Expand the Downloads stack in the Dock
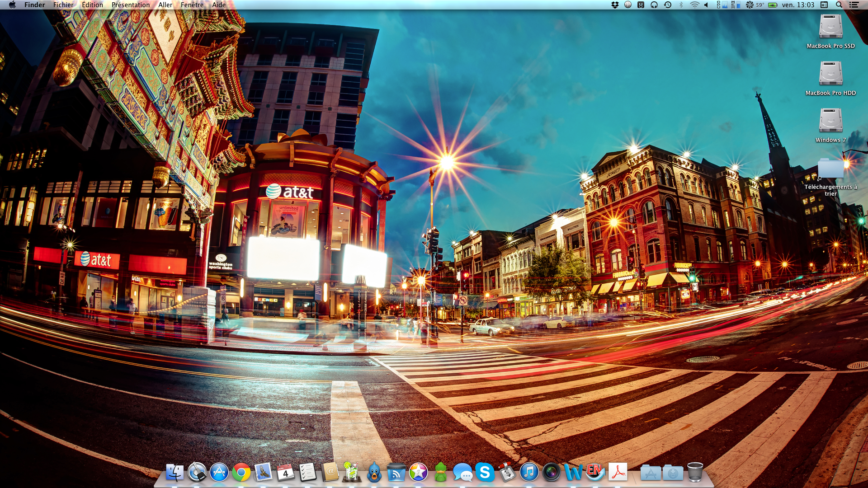 point(673,473)
